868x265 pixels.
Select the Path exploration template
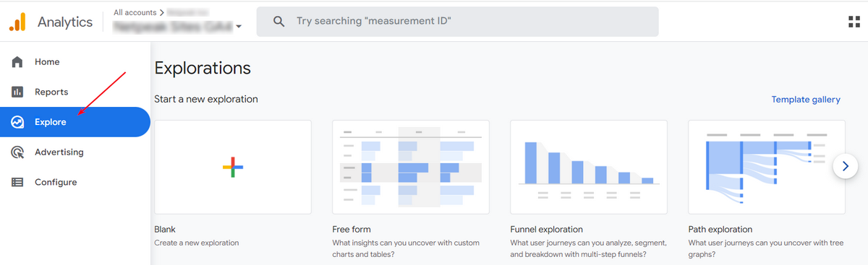tap(767, 167)
